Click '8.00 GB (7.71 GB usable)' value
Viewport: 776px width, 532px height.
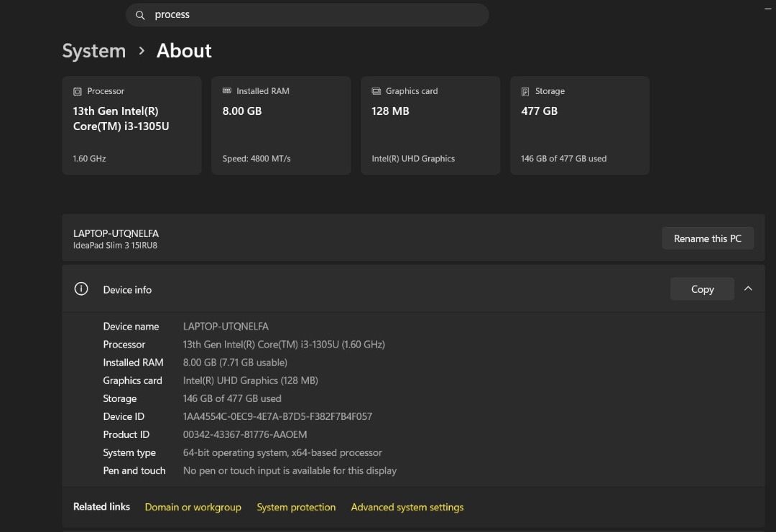235,363
